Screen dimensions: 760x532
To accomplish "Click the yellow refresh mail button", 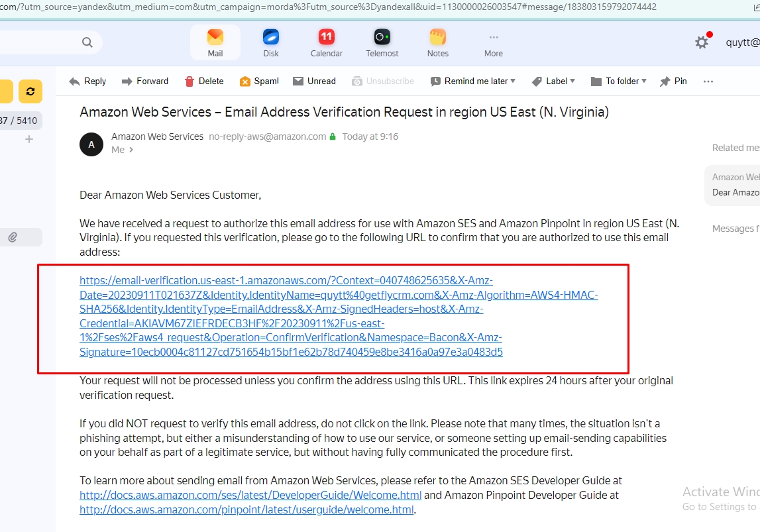I will 30,91.
